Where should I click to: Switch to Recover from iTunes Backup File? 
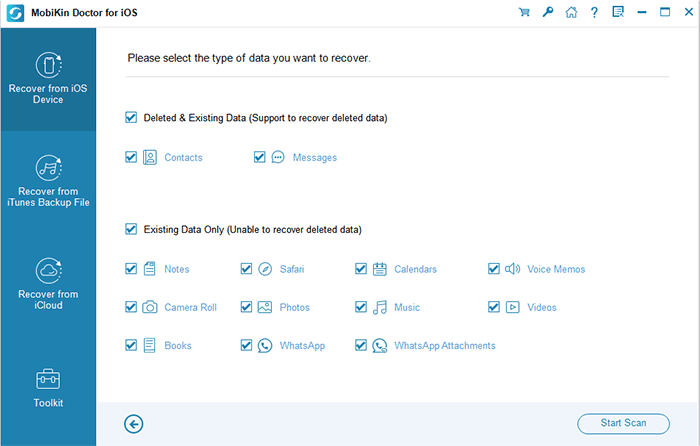(48, 182)
